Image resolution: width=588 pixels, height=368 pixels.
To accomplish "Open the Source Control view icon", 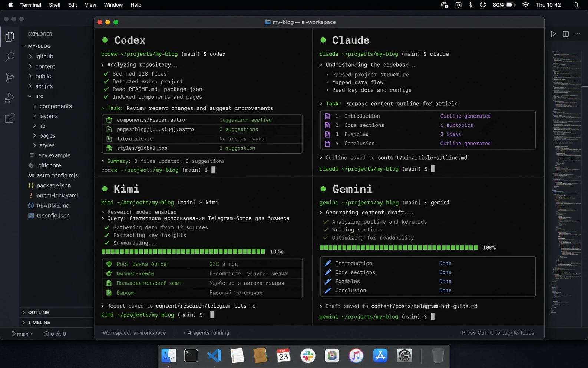I will pos(10,77).
